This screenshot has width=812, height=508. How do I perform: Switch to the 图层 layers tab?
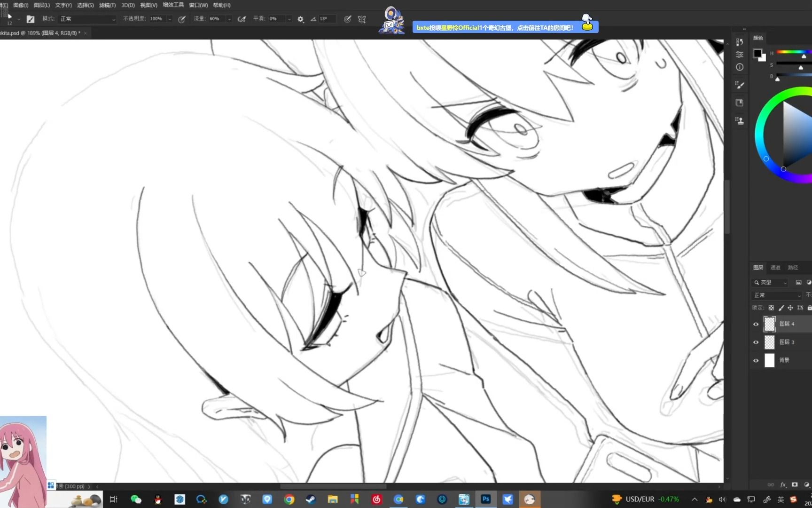coord(758,268)
